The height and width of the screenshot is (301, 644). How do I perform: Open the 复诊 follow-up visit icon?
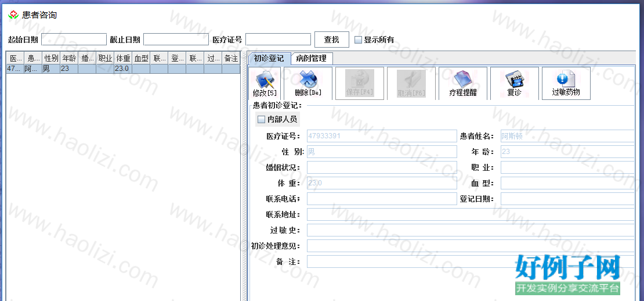point(514,84)
